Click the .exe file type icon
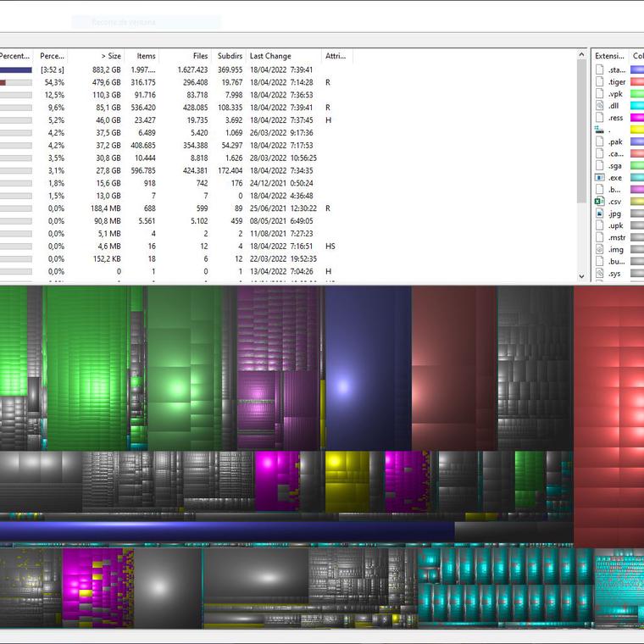 599,178
